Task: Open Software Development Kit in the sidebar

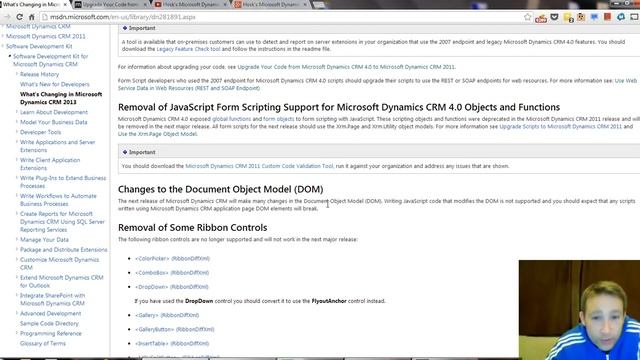Action: (x=39, y=46)
